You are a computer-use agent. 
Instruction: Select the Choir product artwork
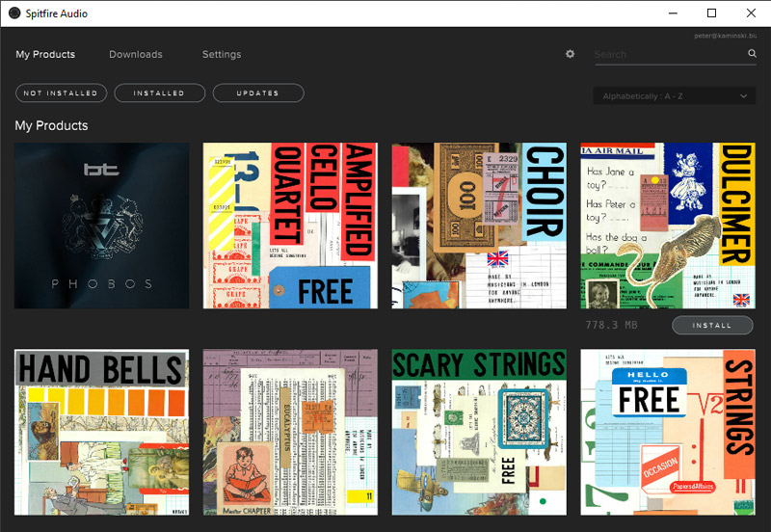(x=479, y=226)
